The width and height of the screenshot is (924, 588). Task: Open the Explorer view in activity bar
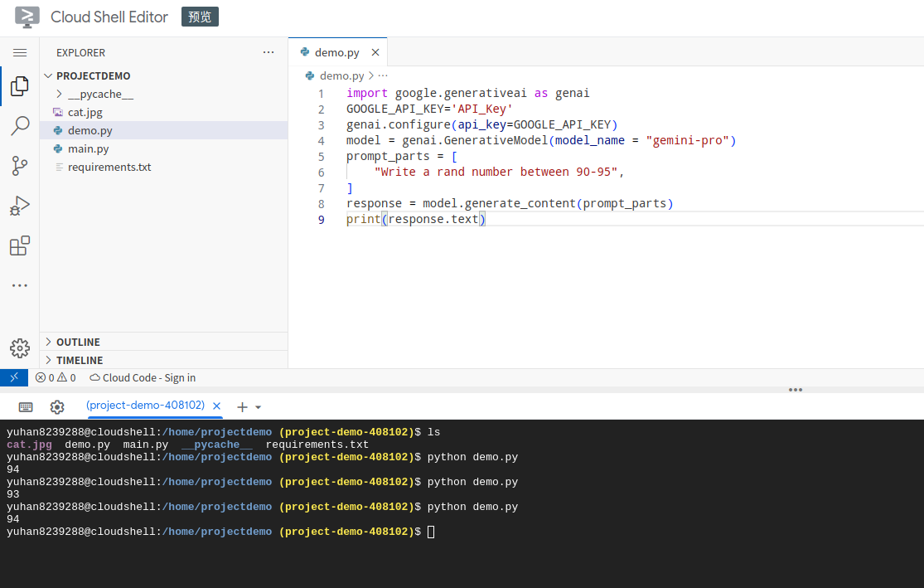click(x=20, y=86)
